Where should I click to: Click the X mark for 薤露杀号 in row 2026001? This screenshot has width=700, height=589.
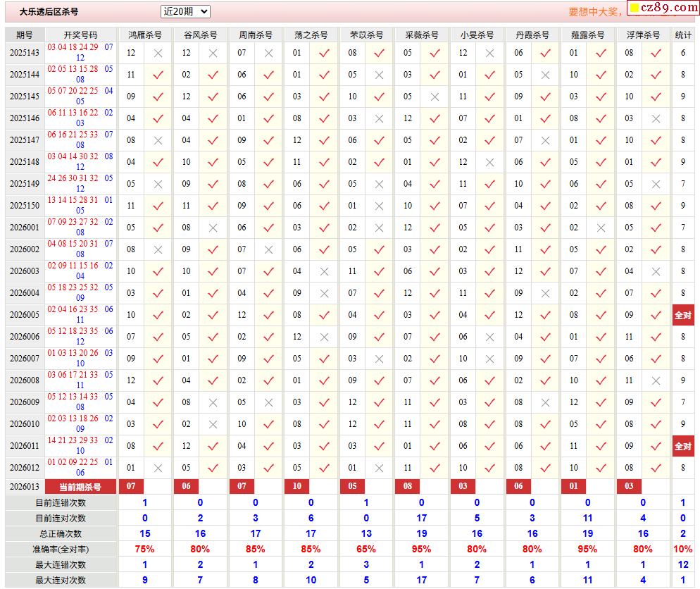point(601,228)
